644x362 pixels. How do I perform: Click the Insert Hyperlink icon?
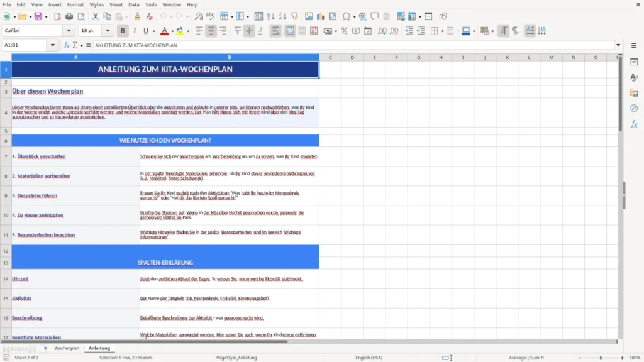click(x=363, y=16)
